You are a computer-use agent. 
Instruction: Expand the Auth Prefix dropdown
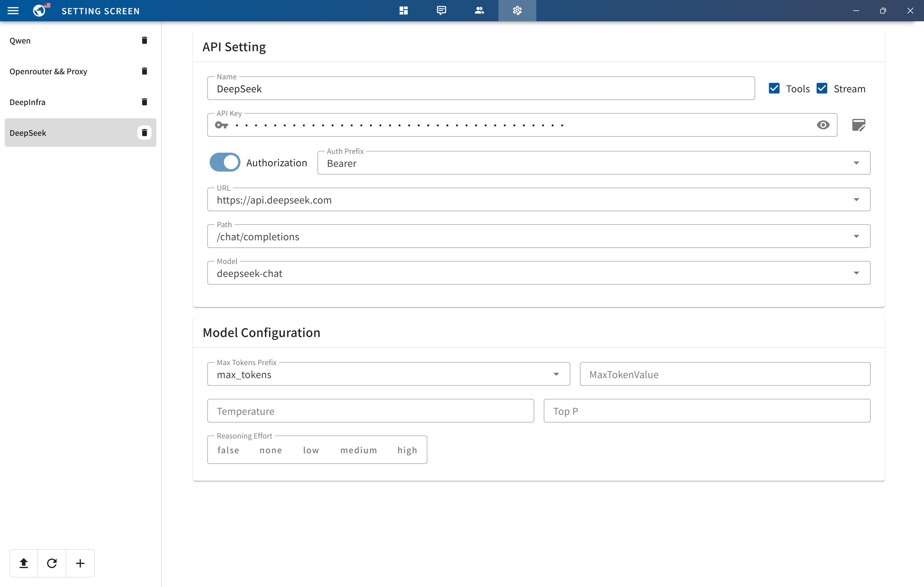tap(856, 163)
